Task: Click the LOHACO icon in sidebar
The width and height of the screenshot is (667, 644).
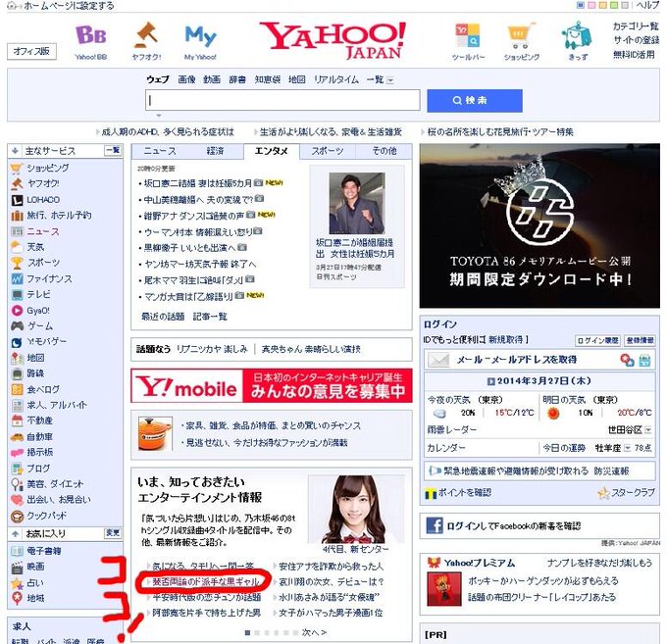Action: tap(17, 200)
